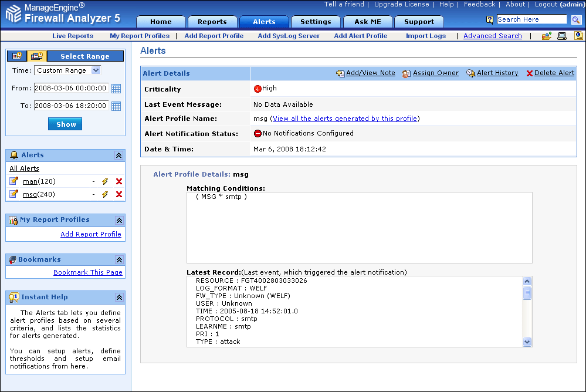Collapse the Instant Help panel

point(118,298)
